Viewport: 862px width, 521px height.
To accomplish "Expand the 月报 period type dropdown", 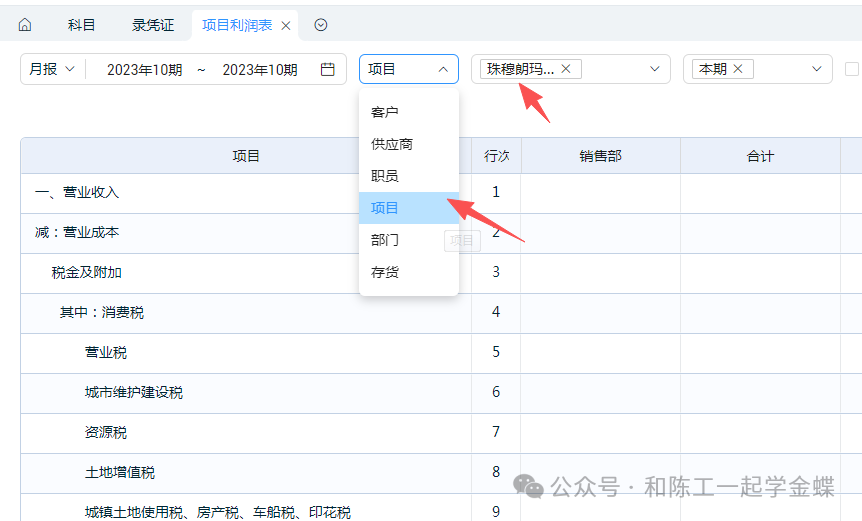I will coord(51,69).
